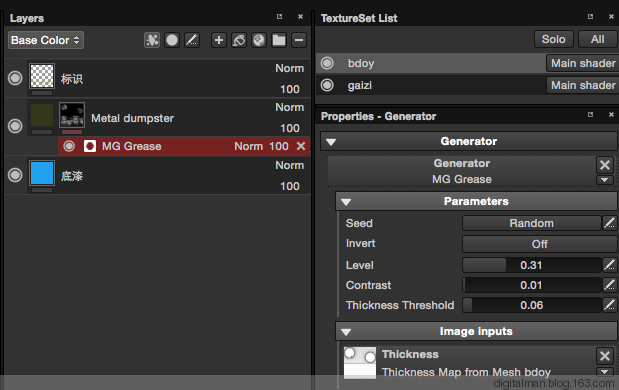Change blend mode Norm of MG Grease

click(248, 146)
